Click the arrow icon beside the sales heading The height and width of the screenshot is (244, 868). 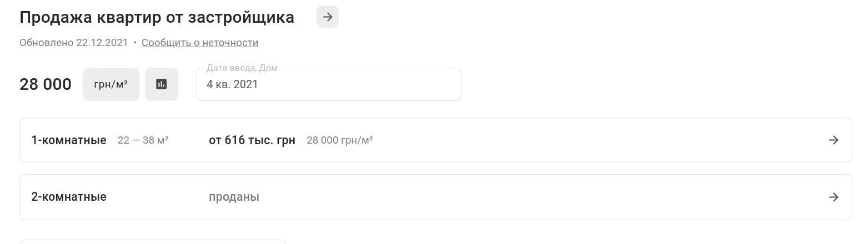point(328,17)
